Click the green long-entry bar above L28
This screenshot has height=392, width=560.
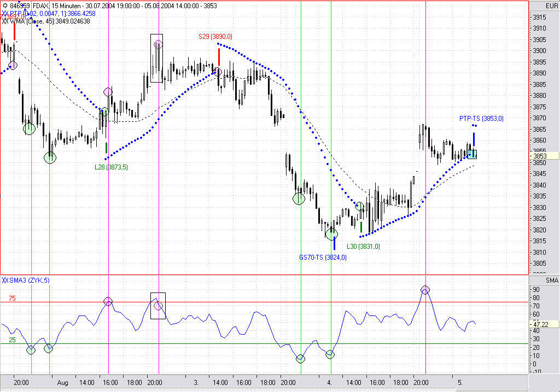pos(107,148)
